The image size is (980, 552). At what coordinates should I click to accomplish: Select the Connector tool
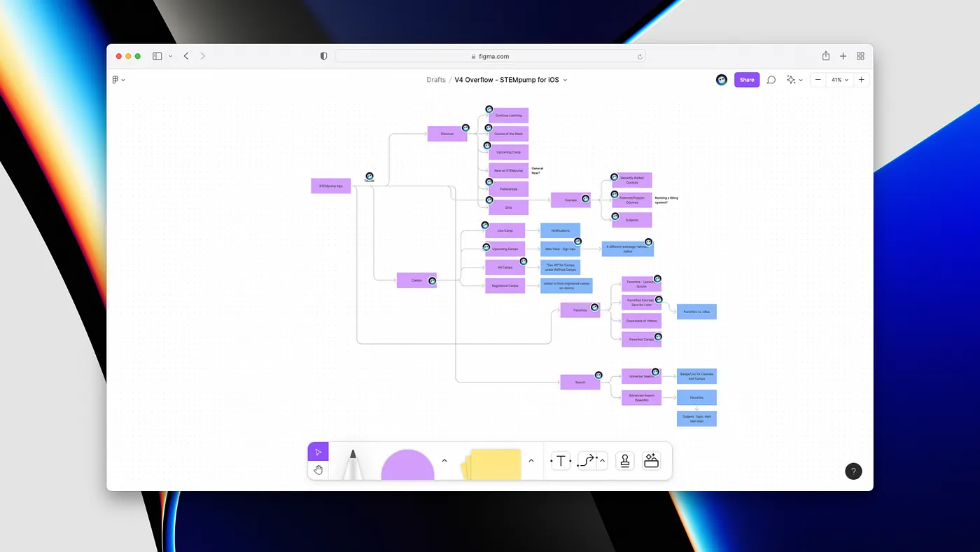587,461
